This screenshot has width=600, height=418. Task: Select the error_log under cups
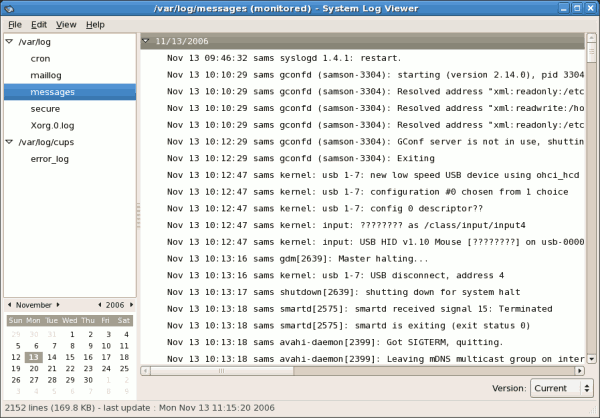pos(49,159)
